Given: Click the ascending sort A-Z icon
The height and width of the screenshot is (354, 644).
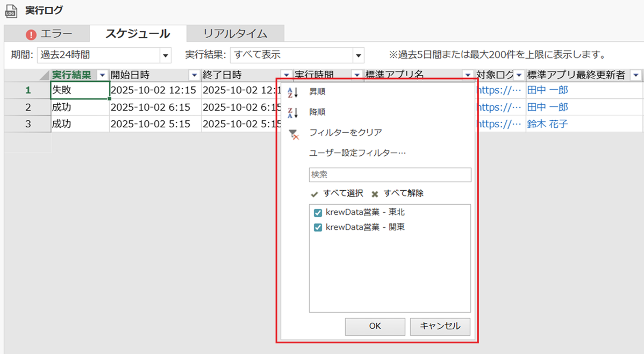Looking at the screenshot, I should tap(292, 92).
